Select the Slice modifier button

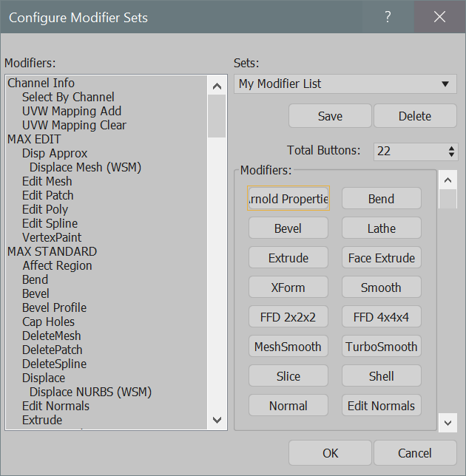288,375
